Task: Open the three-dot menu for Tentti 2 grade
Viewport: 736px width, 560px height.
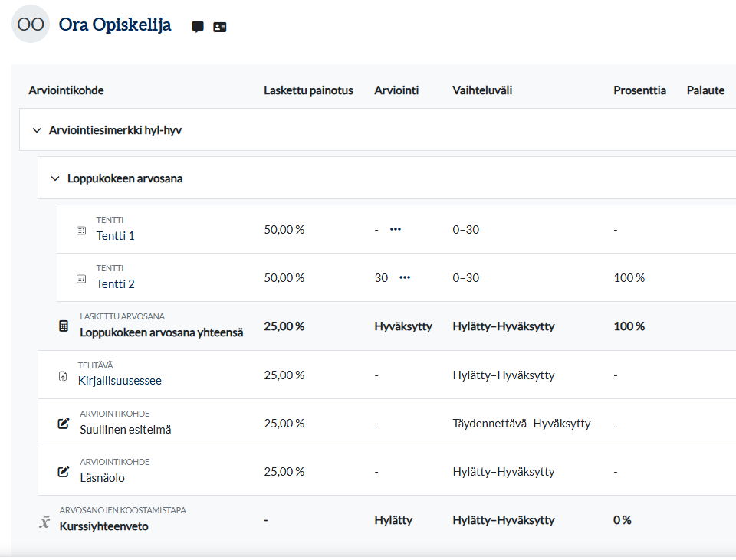Action: point(405,277)
